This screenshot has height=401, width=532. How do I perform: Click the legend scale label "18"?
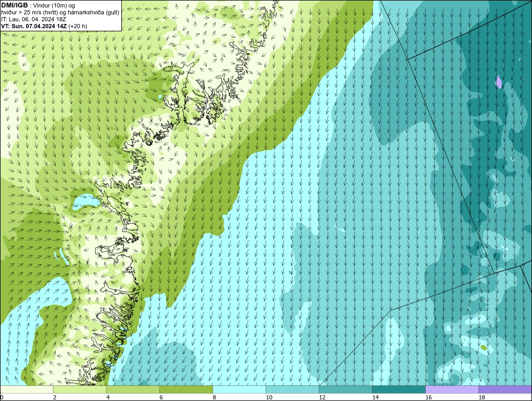[481, 397]
